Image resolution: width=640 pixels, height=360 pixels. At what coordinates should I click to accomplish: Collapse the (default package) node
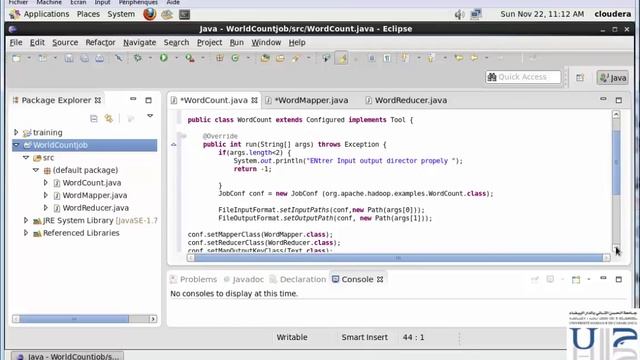[x=36, y=170]
